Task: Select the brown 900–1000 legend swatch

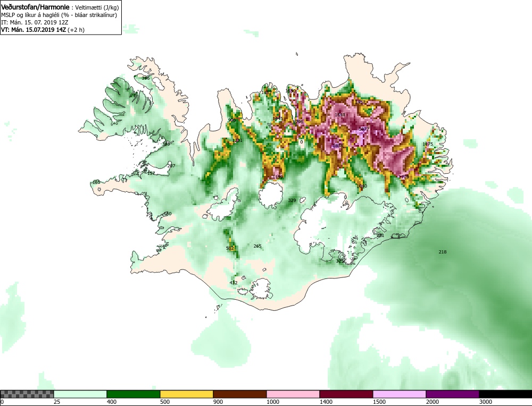Action: tap(240, 394)
